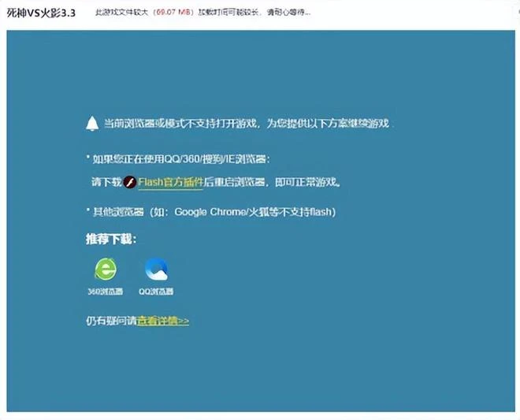520x420 pixels.
Task: Click the 360 browser icon
Action: tap(106, 269)
